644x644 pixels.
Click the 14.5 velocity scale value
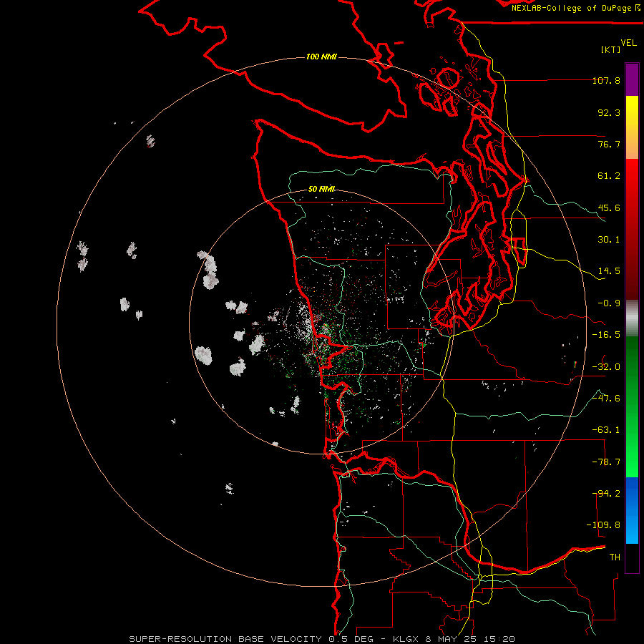pos(609,271)
